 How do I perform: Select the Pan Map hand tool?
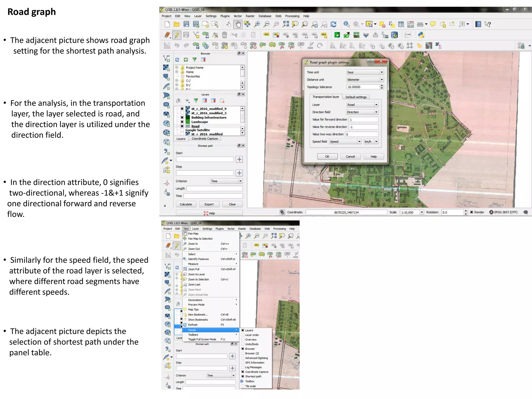[238, 24]
